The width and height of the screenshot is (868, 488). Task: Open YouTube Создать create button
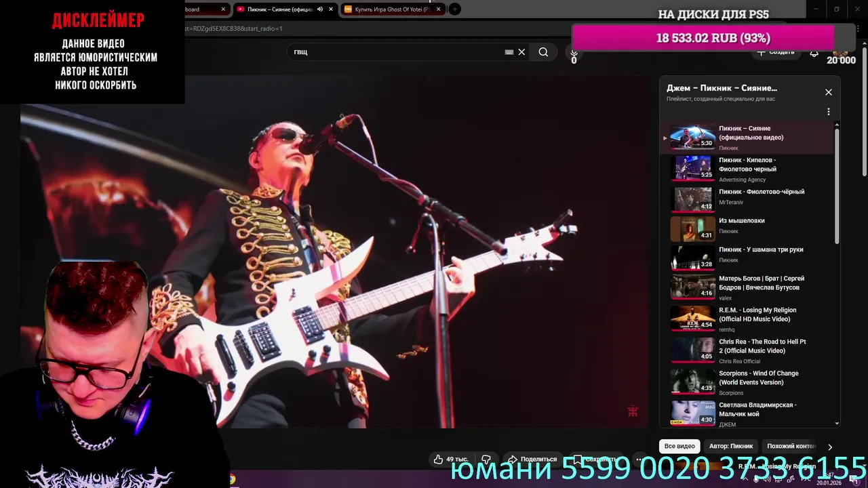[x=775, y=52]
